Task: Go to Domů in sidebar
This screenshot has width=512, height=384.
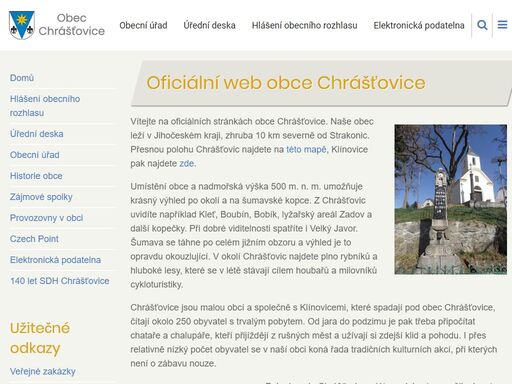Action: (x=22, y=78)
